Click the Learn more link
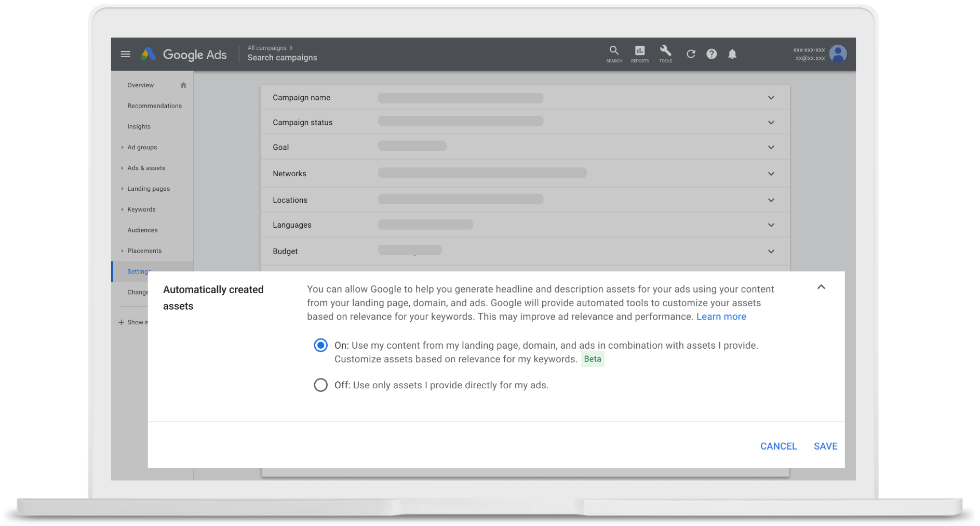The width and height of the screenshot is (980, 526). tap(721, 316)
